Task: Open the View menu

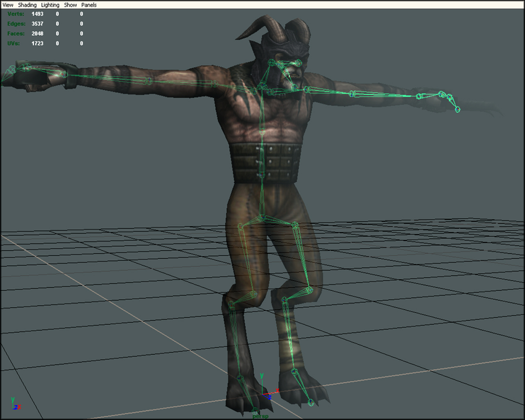Action: click(8, 5)
